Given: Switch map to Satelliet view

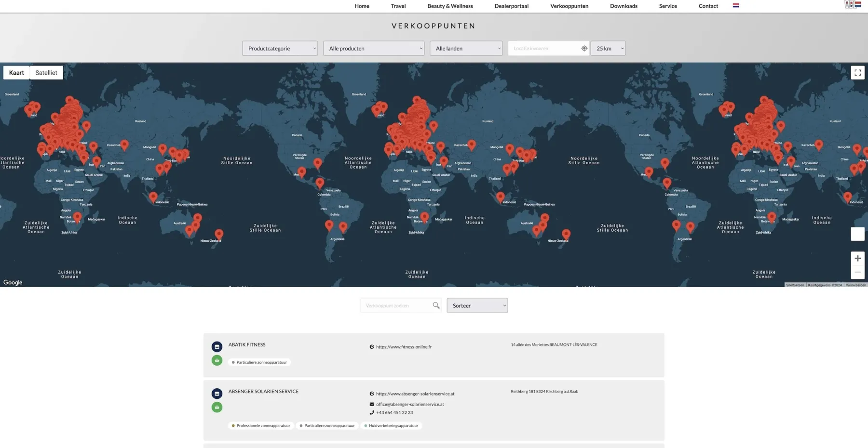Looking at the screenshot, I should [x=46, y=73].
